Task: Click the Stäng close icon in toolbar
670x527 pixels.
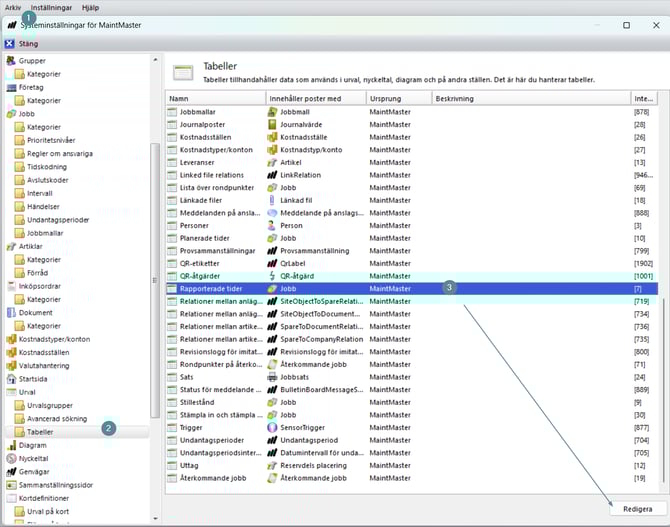Action: coord(10,44)
